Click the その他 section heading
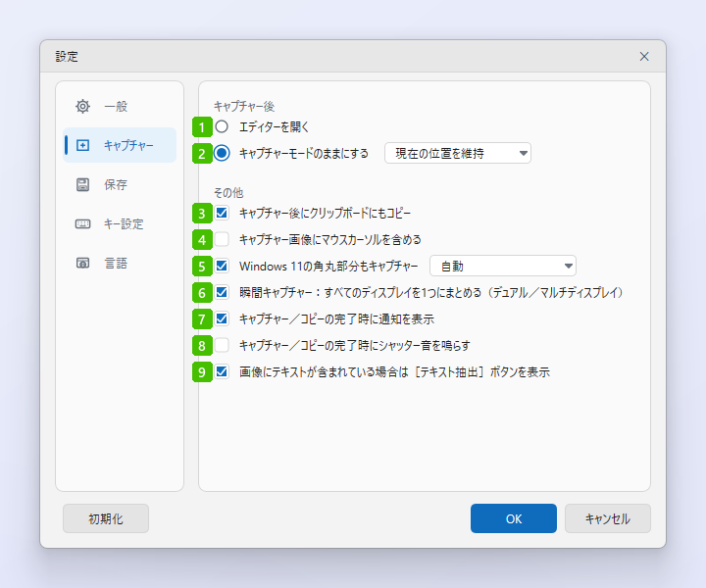Viewport: 706px width, 588px height. pyautogui.click(x=228, y=193)
